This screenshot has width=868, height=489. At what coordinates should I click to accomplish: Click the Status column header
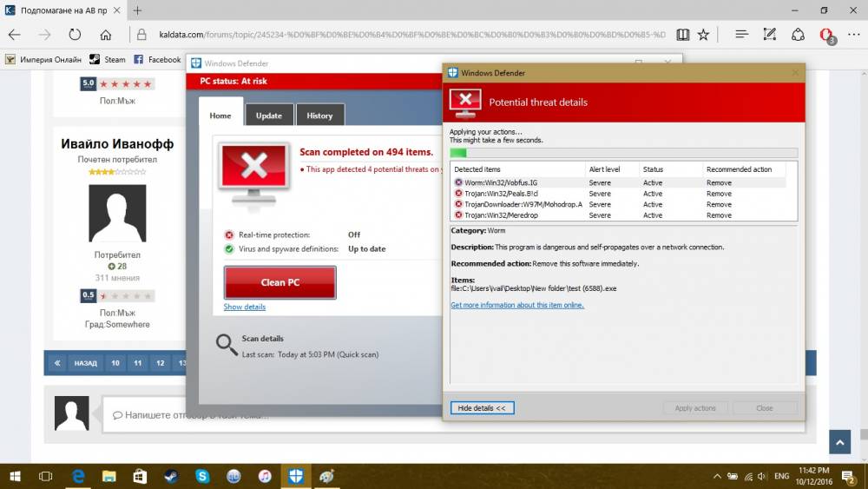coord(670,169)
